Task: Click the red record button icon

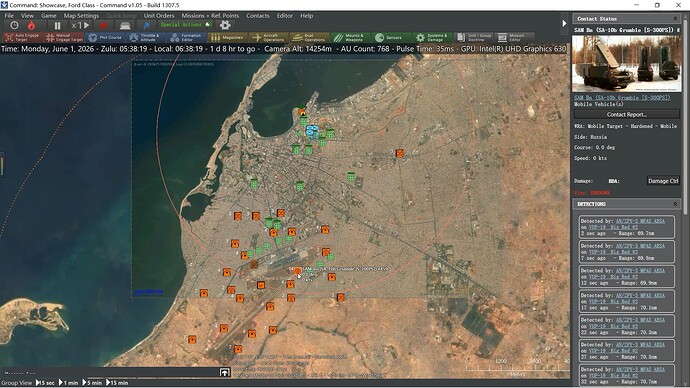Action: [103, 26]
